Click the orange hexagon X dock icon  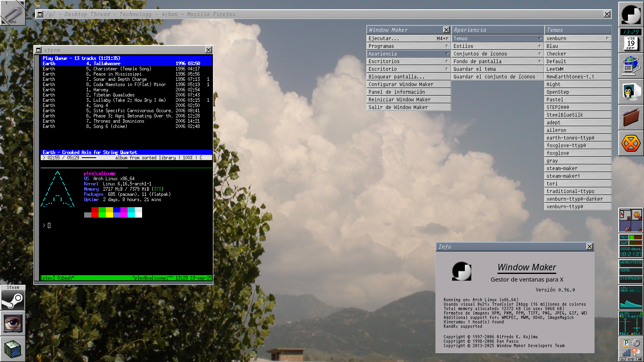[631, 143]
